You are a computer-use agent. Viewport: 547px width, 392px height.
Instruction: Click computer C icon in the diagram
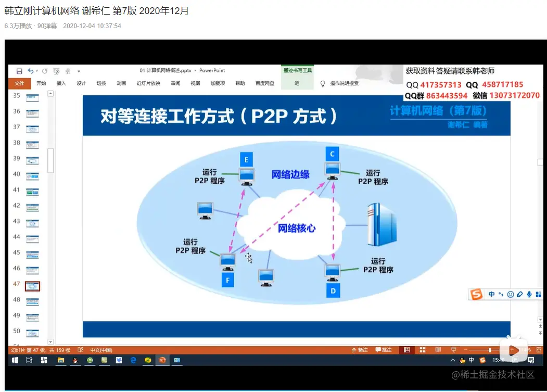point(333,171)
